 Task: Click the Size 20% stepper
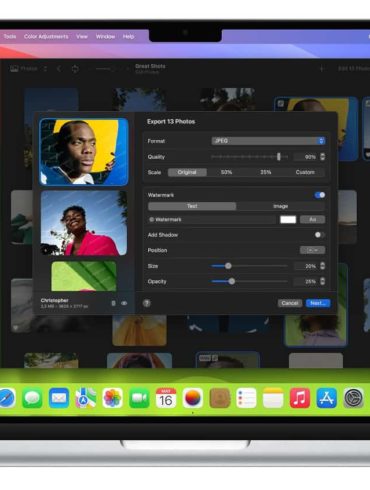click(x=322, y=266)
